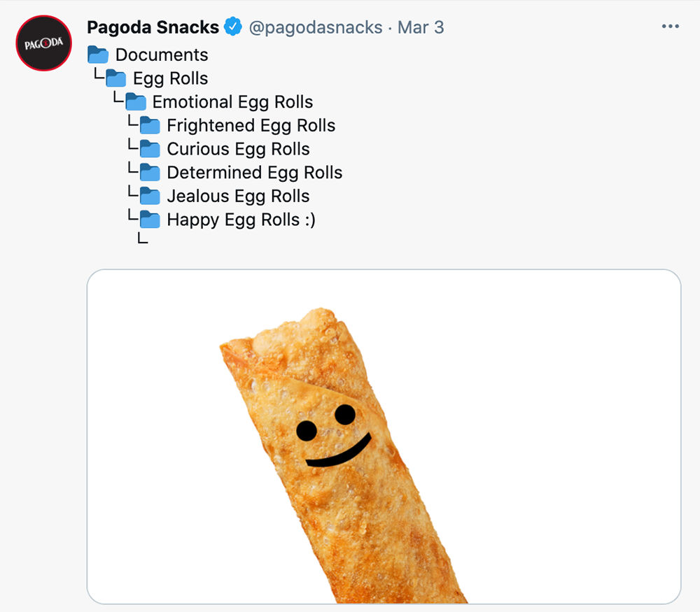
Task: Click the Documents folder icon
Action: click(98, 55)
